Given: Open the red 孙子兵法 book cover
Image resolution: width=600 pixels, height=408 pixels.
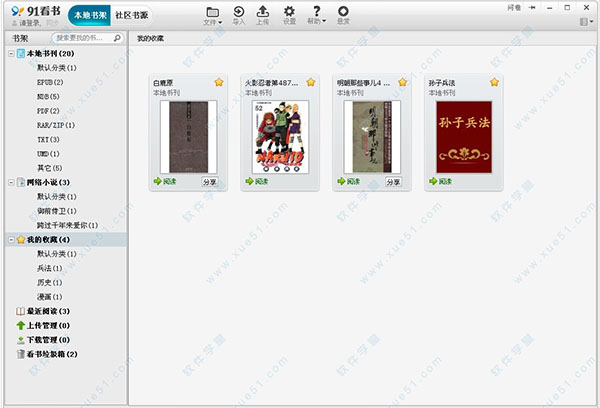Looking at the screenshot, I should point(464,137).
